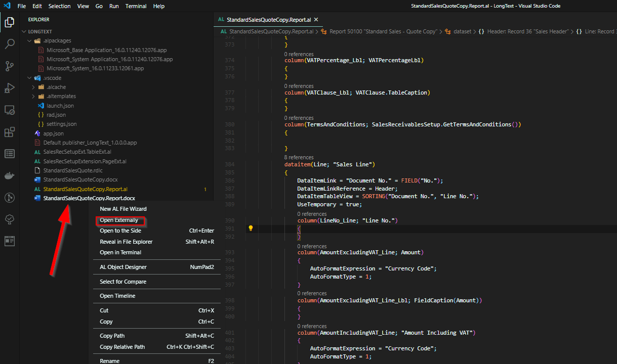Click the Explorer files icon
Screen dimensions: 617x364
point(9,22)
